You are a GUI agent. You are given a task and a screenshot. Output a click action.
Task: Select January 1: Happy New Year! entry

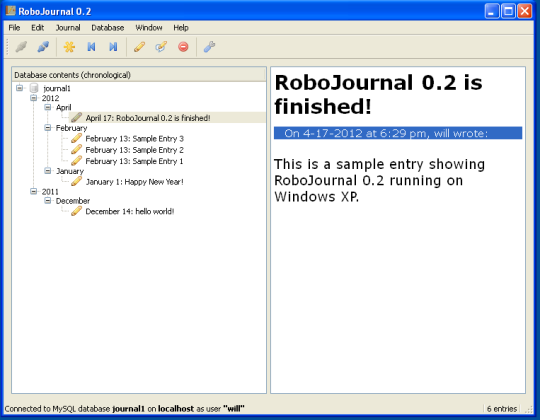134,182
